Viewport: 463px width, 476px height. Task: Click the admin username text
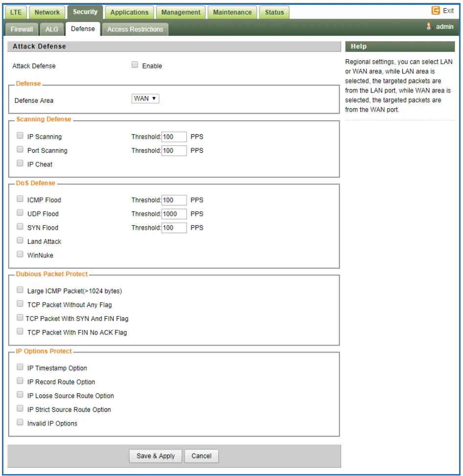pyautogui.click(x=445, y=27)
